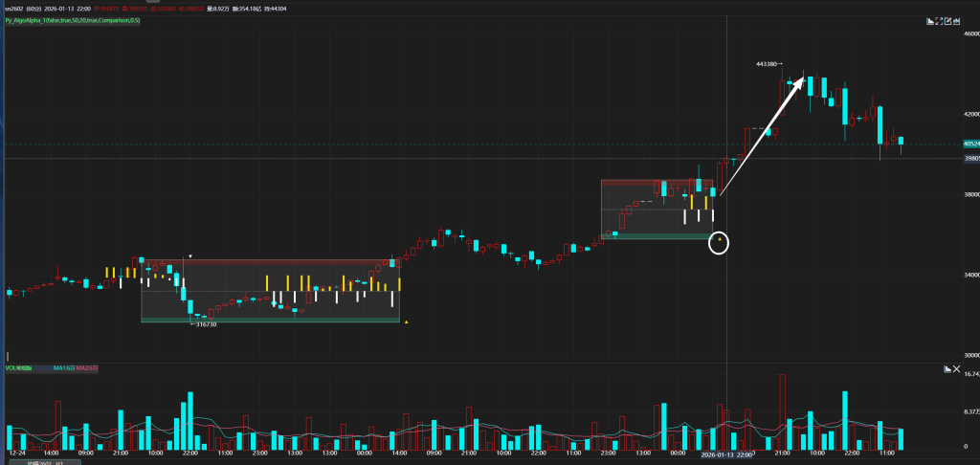Click the white down-triangle marker above the first box
The width and height of the screenshot is (980, 465).
pos(190,256)
